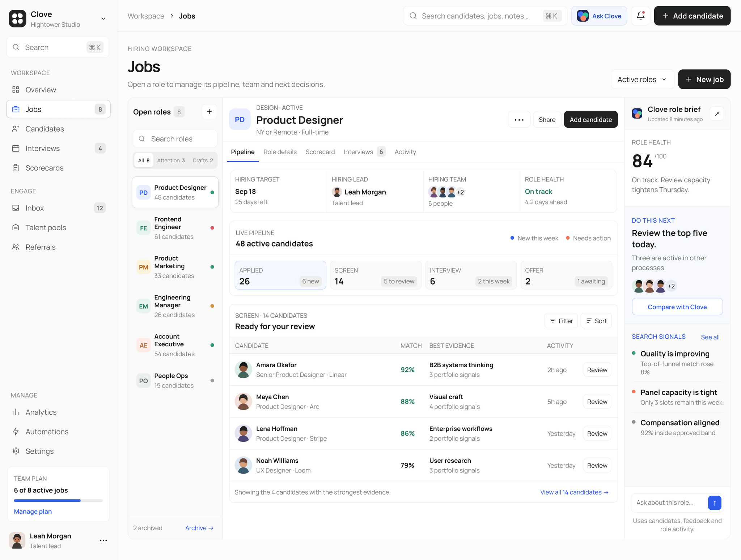The height and width of the screenshot is (560, 741).
Task: Click the magnifier in Search roles field
Action: click(x=142, y=139)
